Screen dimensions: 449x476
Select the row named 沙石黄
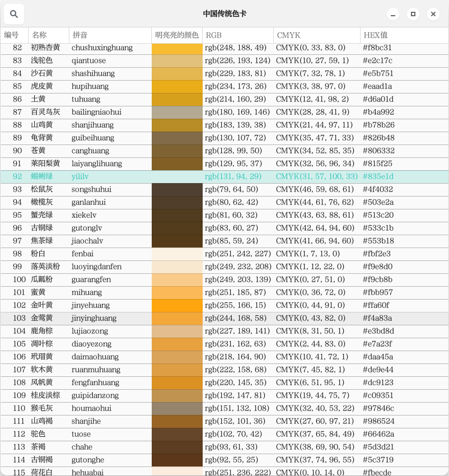click(x=225, y=74)
